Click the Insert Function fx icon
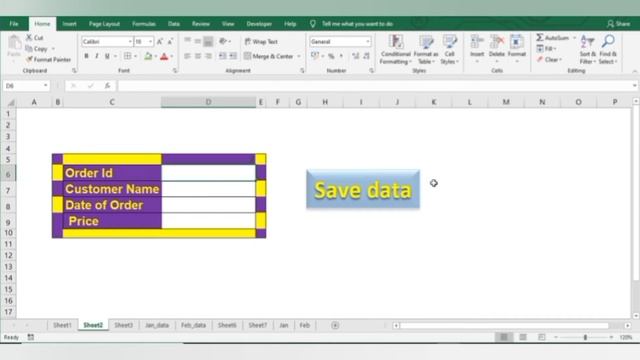Screen dimensions: 640x360 pyautogui.click(x=107, y=86)
